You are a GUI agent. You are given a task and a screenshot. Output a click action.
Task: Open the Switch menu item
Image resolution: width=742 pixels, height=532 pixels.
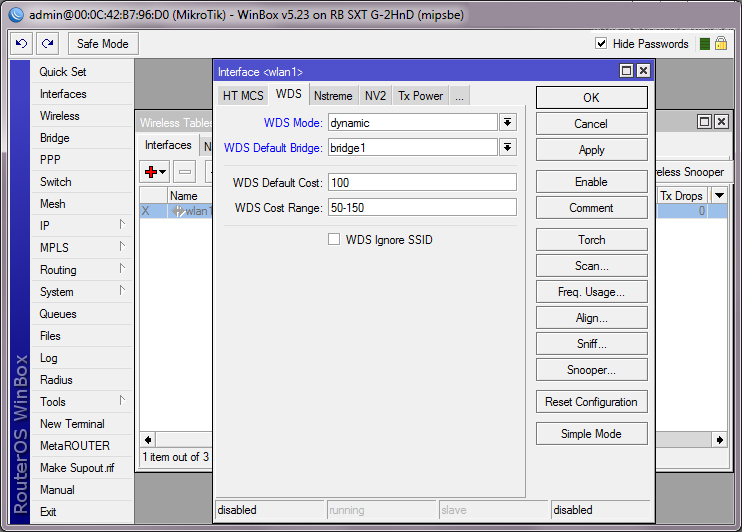pyautogui.click(x=81, y=182)
